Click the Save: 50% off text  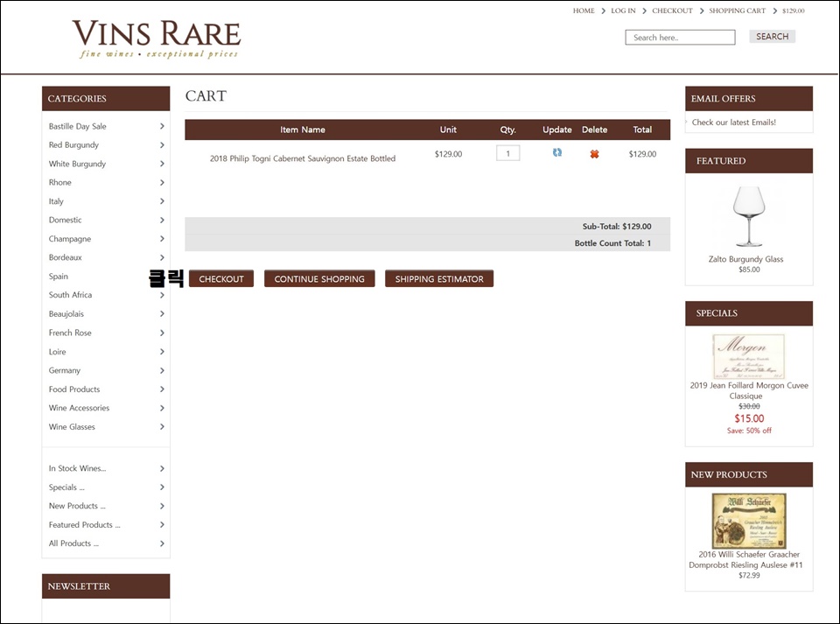point(749,431)
